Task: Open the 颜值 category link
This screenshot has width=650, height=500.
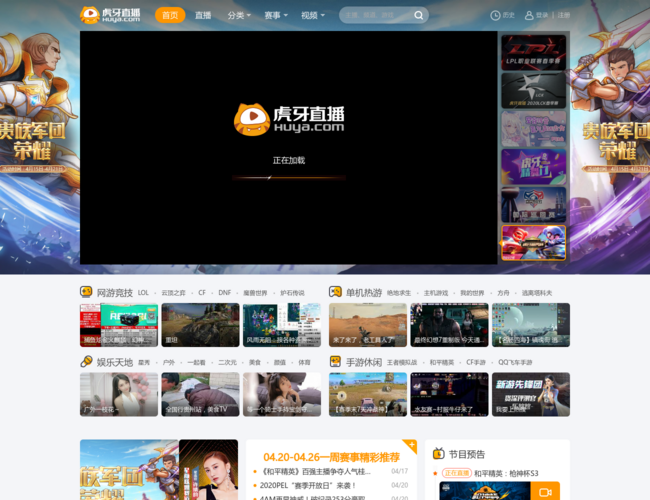Action: tap(280, 362)
